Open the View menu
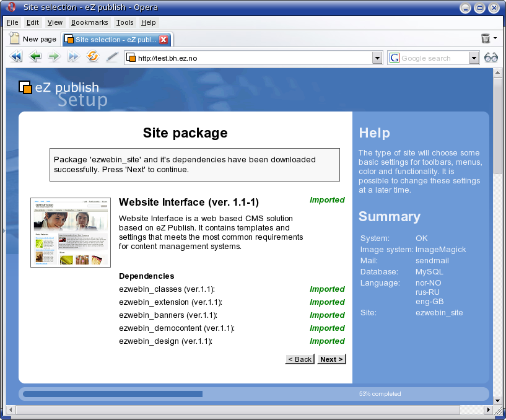506x420 pixels. pos(55,22)
